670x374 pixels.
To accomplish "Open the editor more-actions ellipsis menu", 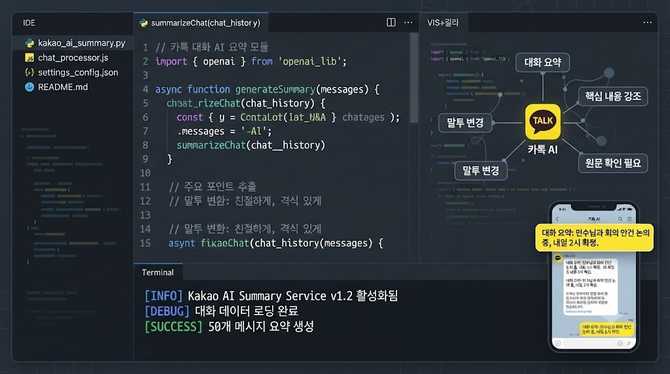I will (408, 22).
